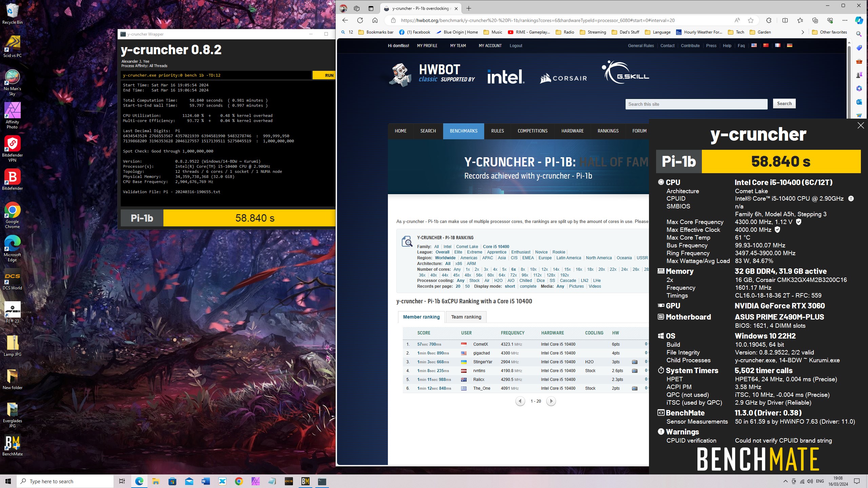This screenshot has height=488, width=868.
Task: Open the Everglades JPG file icon
Action: 12,415
